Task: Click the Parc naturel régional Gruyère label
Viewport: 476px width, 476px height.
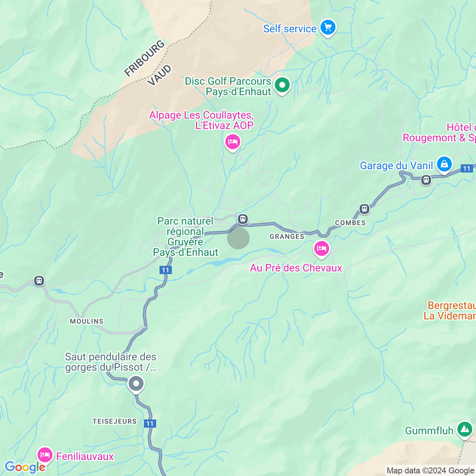Action: 186,237
